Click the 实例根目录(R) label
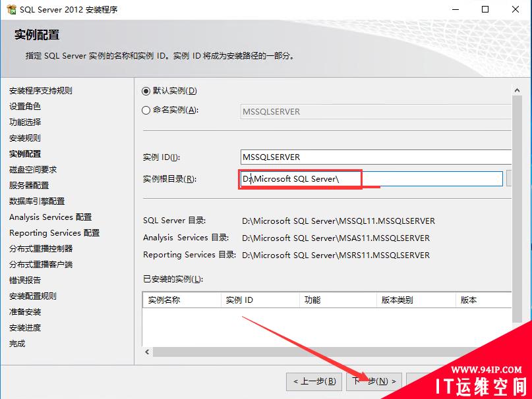The image size is (532, 399). coord(169,179)
